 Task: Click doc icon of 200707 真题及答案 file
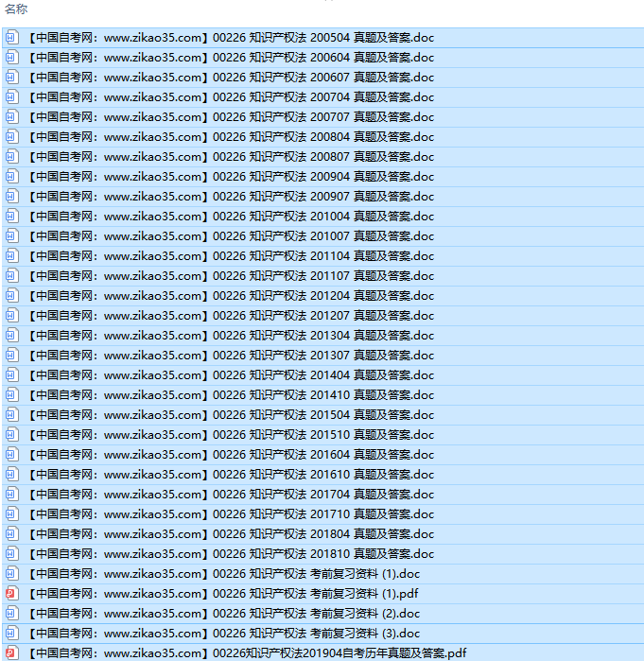tap(11, 116)
